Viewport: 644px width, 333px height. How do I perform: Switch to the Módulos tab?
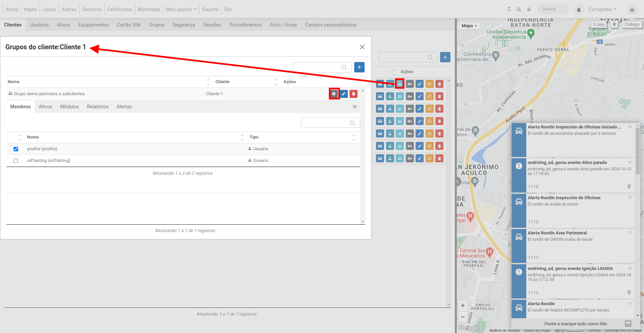(69, 107)
